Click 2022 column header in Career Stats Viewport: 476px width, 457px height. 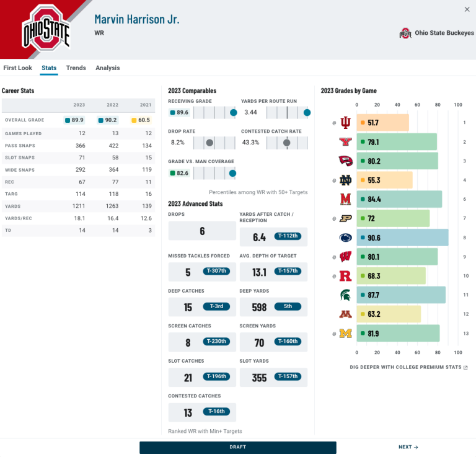(113, 105)
